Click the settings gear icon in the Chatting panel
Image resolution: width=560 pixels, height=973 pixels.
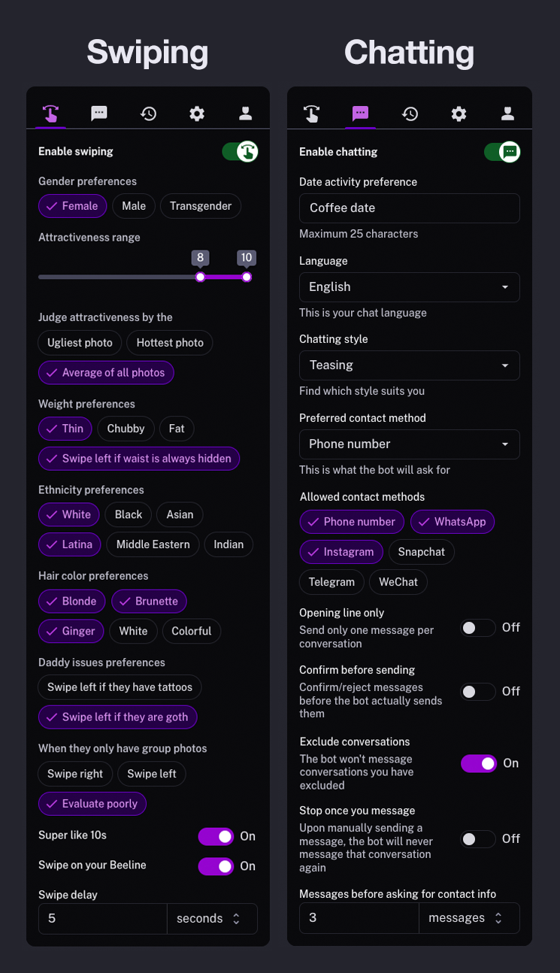pos(459,114)
